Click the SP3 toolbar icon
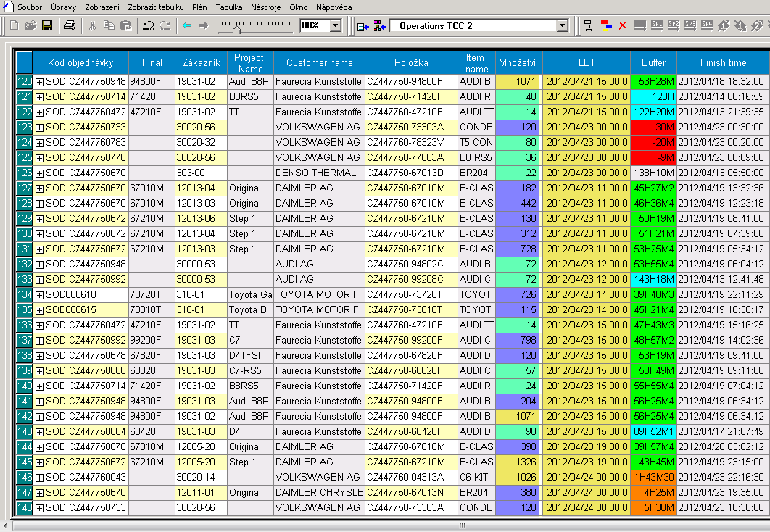This screenshot has height=532, width=770. click(x=690, y=25)
